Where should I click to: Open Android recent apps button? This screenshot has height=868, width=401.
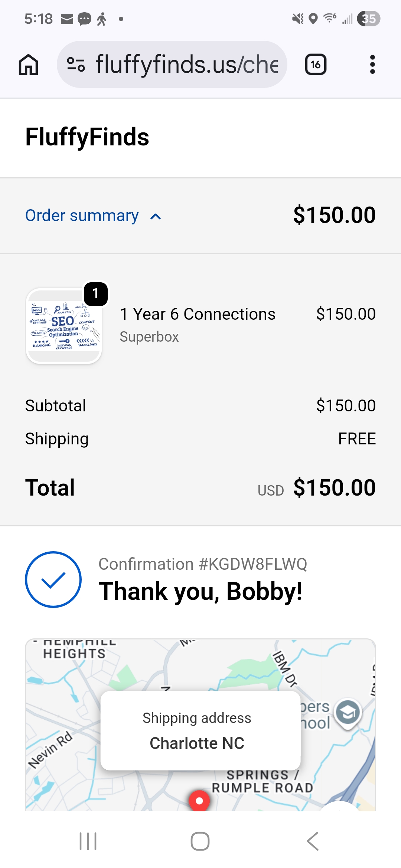pos(88,841)
